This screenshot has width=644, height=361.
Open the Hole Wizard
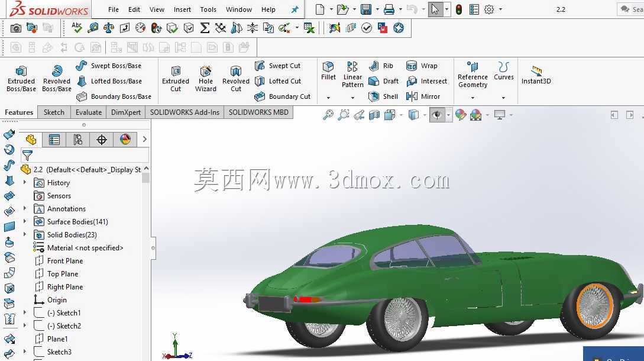click(x=205, y=79)
